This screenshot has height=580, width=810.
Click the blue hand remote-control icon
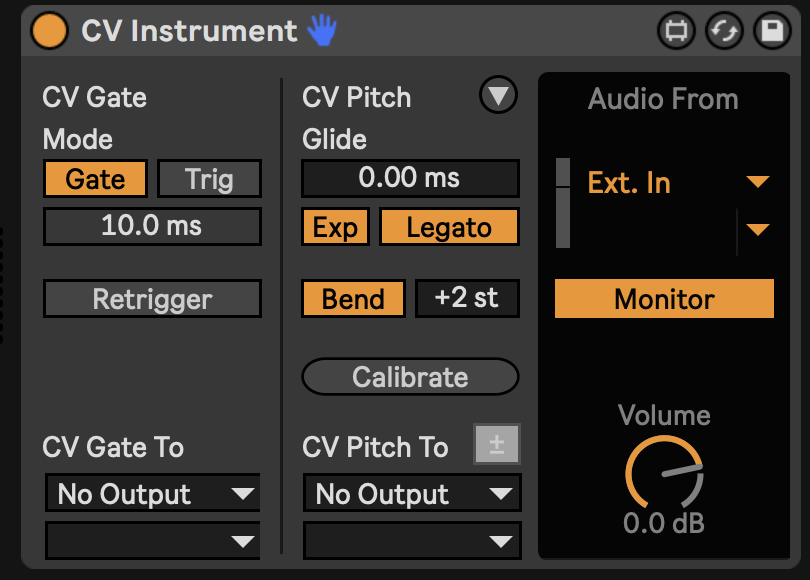pos(322,31)
